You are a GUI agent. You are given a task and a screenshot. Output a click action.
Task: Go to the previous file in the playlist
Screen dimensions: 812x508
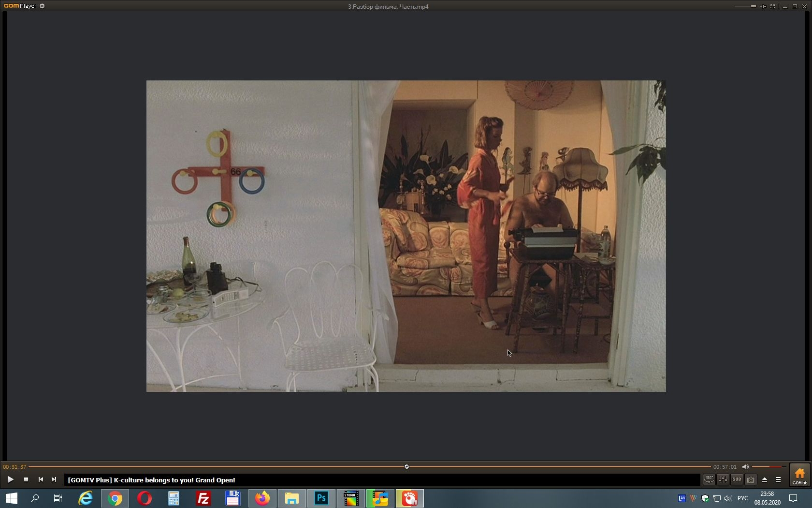[x=41, y=479]
